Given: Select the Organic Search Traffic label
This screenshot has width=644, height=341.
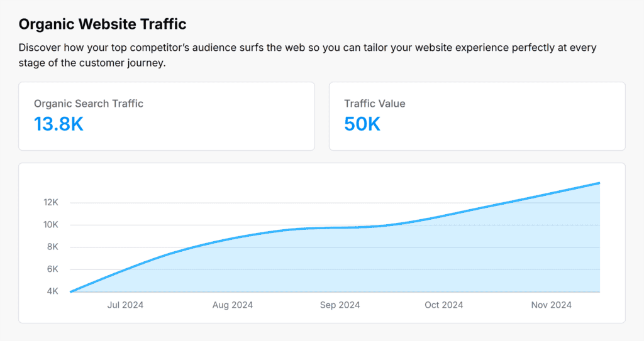Looking at the screenshot, I should 89,104.
